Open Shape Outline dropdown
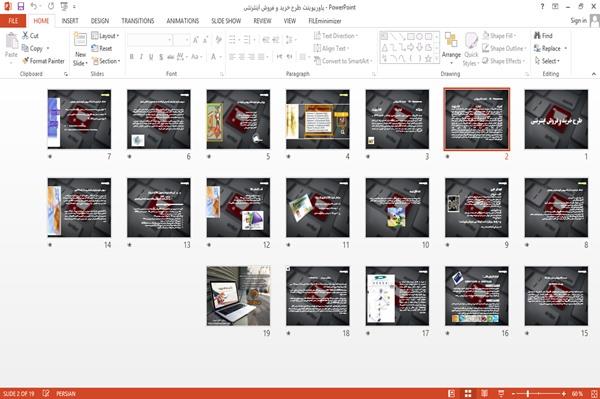Image resolution: width=600 pixels, height=399 pixels. click(504, 48)
